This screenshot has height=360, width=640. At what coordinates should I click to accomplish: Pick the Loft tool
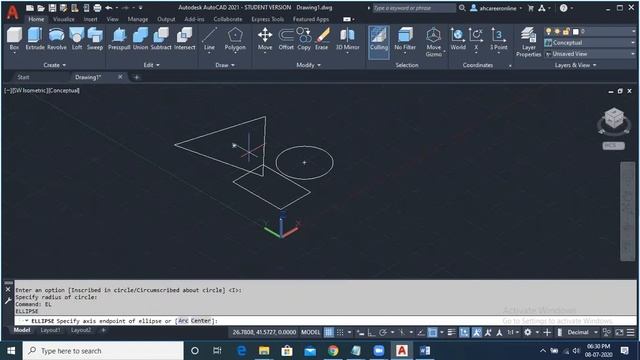point(77,39)
